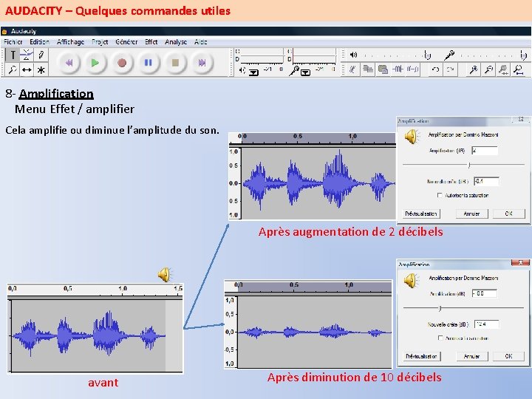The image size is (532, 399).
Task: Zoom out with the magnifier minus icon
Action: pyautogui.click(x=488, y=69)
